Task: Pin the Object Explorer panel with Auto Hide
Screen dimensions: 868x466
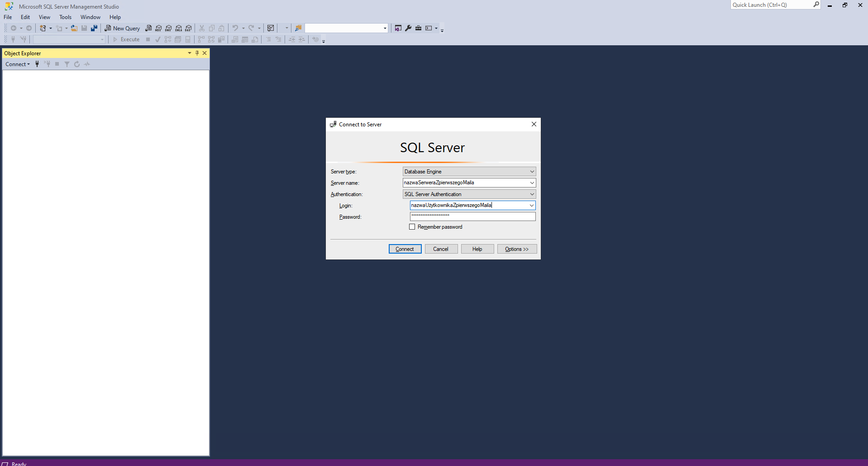Action: pyautogui.click(x=197, y=53)
